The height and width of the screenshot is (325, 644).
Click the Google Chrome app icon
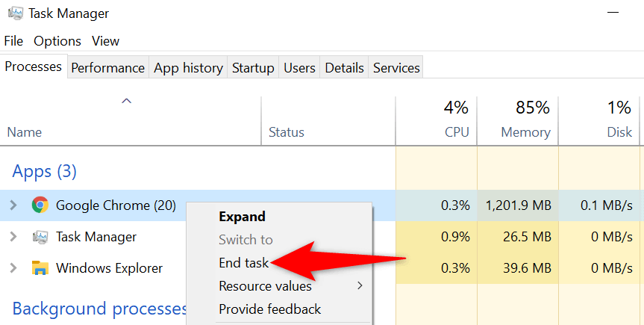(40, 205)
